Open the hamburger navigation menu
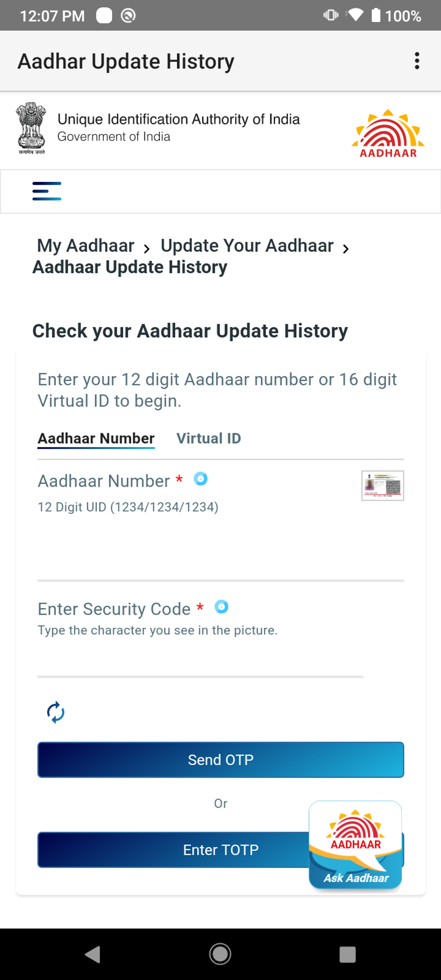The width and height of the screenshot is (441, 980). [47, 191]
